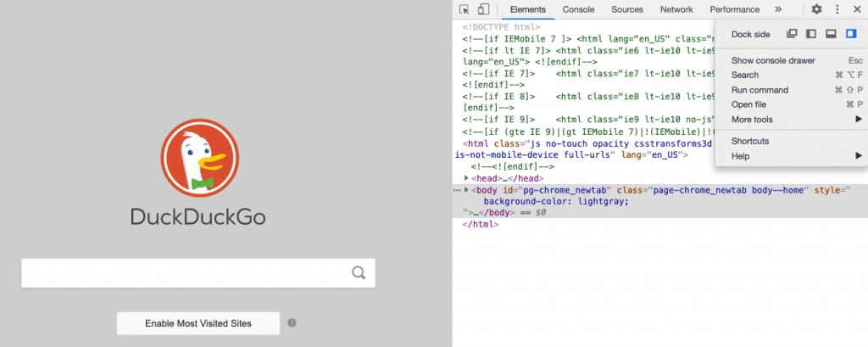Dock DevTools to the right
868x347 pixels.
tap(851, 34)
